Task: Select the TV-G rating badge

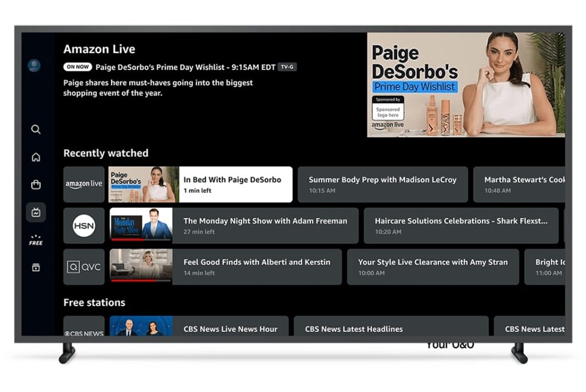Action: [287, 66]
